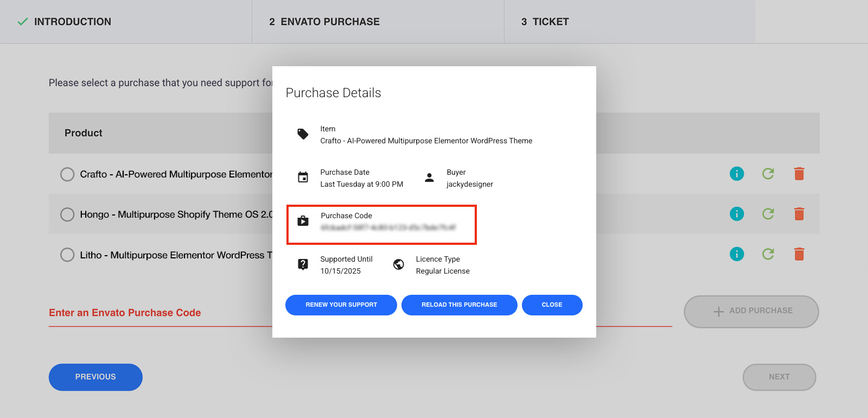Click the Add Purchase button
Image resolution: width=868 pixels, height=418 pixels.
751,311
